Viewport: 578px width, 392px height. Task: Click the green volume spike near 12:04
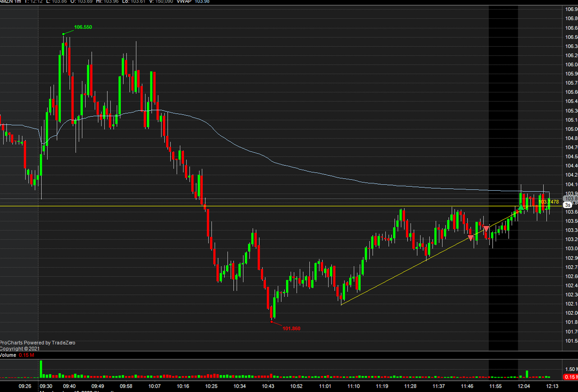[x=527, y=374]
